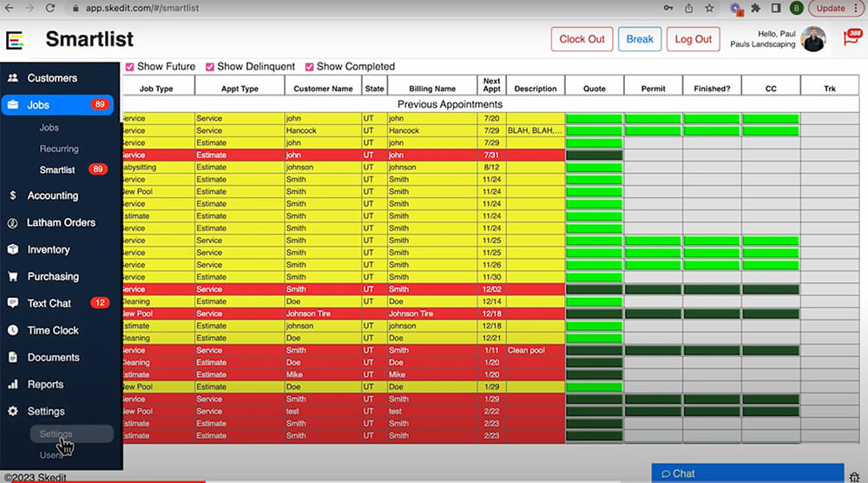Screen dimensions: 868x483
Task: Click the Inventory box icon
Action: (13, 249)
